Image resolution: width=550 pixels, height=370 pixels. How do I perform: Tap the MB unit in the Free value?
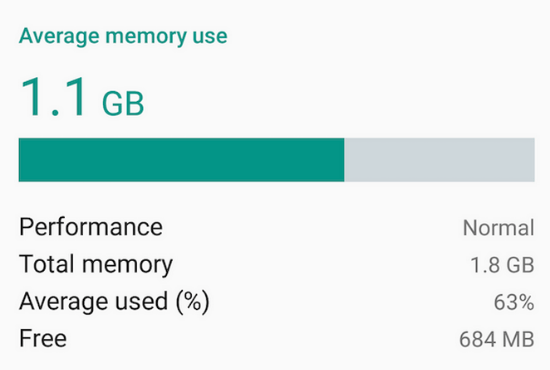518,339
